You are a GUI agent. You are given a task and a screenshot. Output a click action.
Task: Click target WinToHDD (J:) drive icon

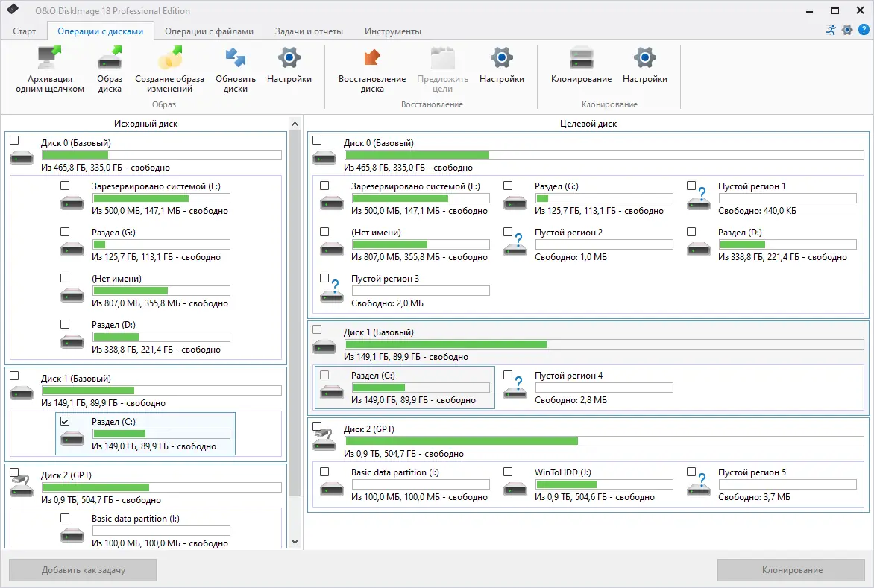[515, 489]
